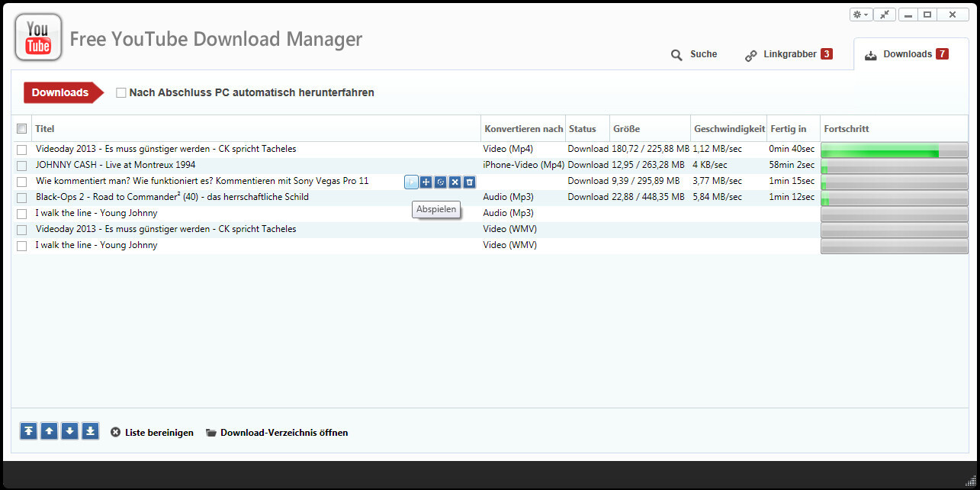Viewport: 980px width, 490px height.
Task: Restart the Sony Vegas download via refresh icon
Action: 440,182
